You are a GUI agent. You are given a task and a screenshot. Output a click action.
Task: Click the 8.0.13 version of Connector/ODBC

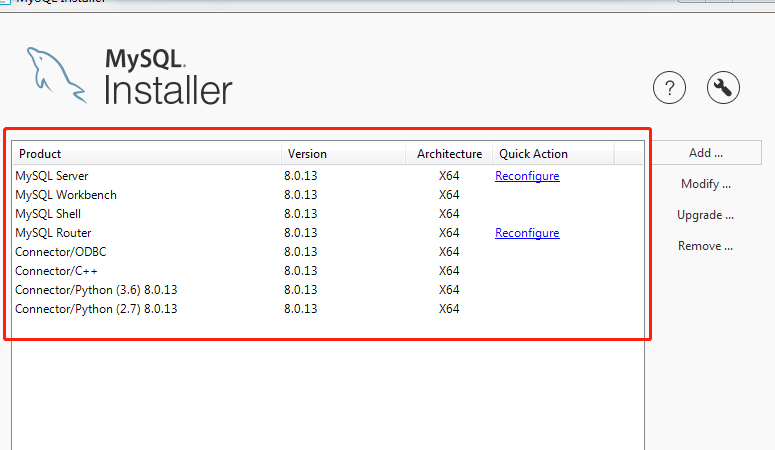pyautogui.click(x=301, y=252)
